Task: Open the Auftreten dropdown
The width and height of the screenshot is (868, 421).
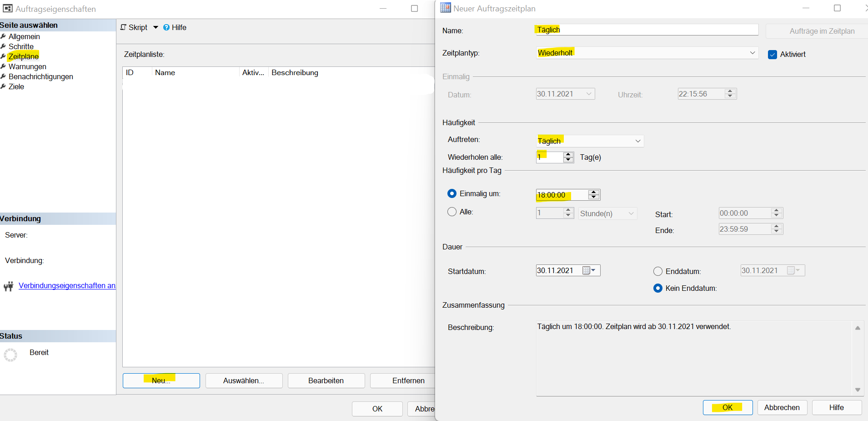Action: [638, 141]
